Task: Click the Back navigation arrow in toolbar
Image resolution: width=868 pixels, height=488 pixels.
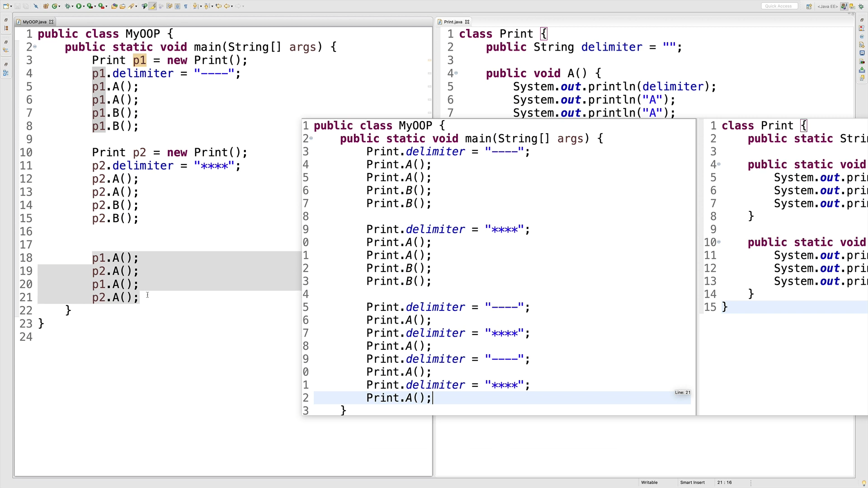Action: [x=227, y=6]
